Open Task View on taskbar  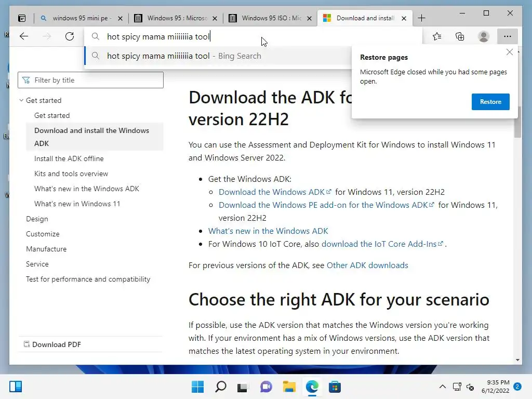coord(242,387)
